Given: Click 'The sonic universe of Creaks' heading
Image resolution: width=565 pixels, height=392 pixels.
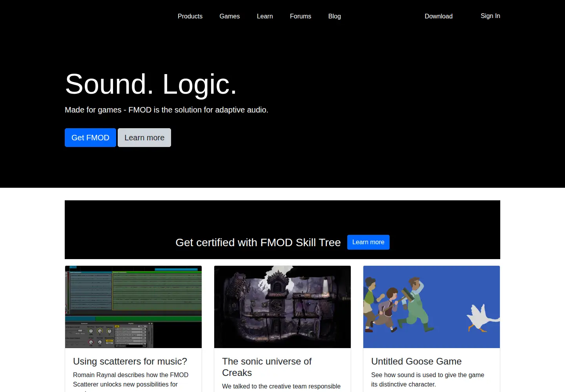Looking at the screenshot, I should 267,367.
